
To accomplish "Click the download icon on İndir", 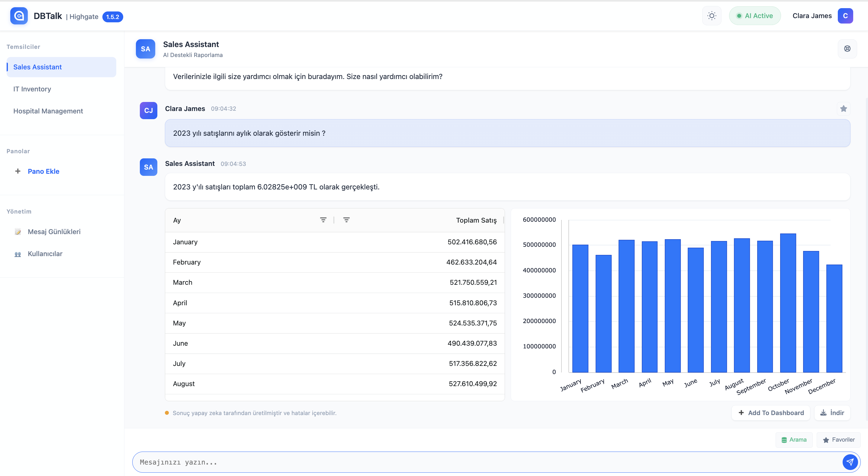I will point(823,413).
